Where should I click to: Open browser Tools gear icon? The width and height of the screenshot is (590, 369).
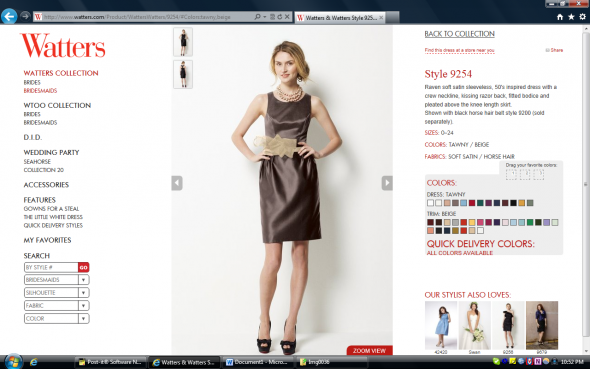point(582,17)
